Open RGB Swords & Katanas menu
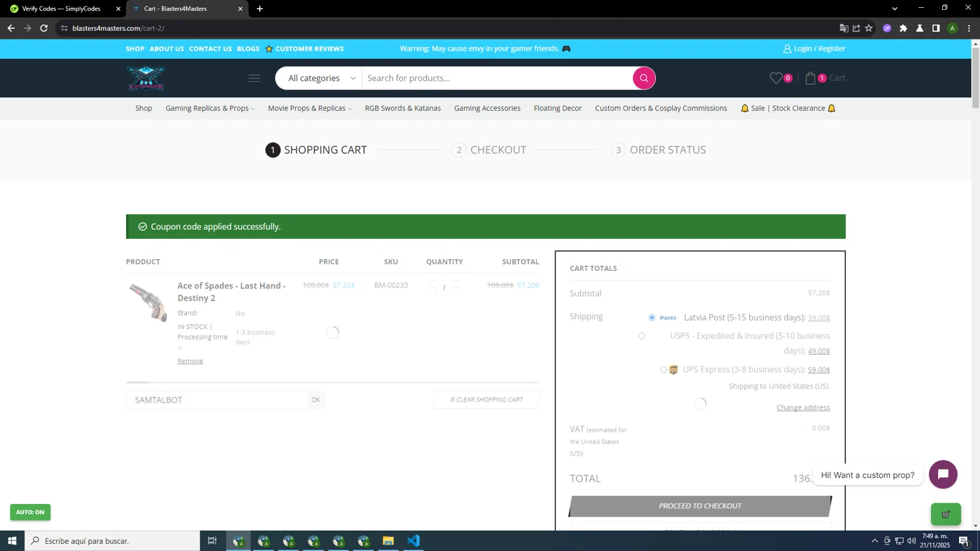This screenshot has width=980, height=551. 402,108
